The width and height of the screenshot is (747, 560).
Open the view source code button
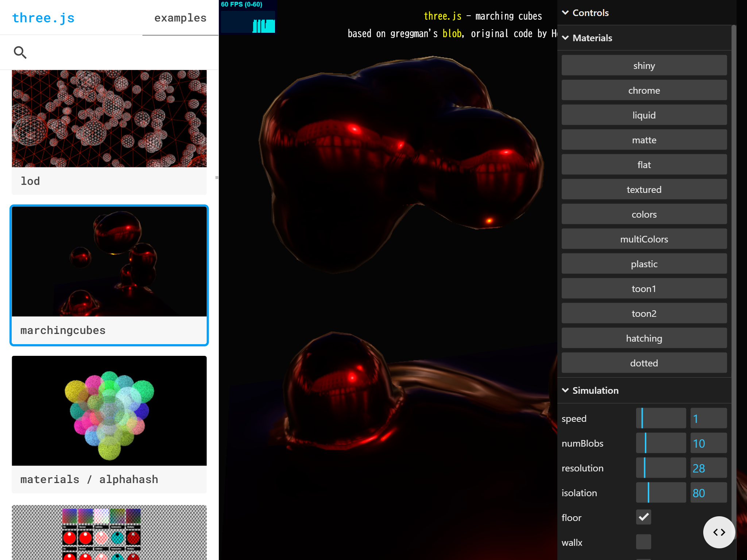coord(719,532)
